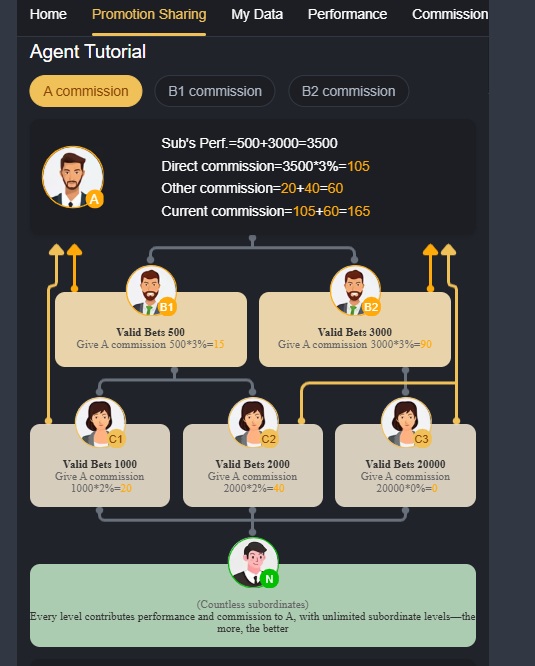Select the Promotion Sharing tab
The height and width of the screenshot is (666, 535).
(149, 14)
